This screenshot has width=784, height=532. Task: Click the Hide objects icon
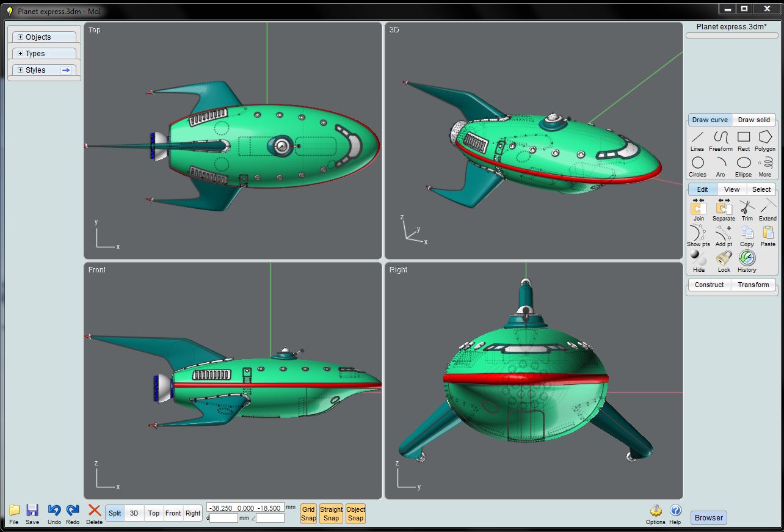[699, 261]
